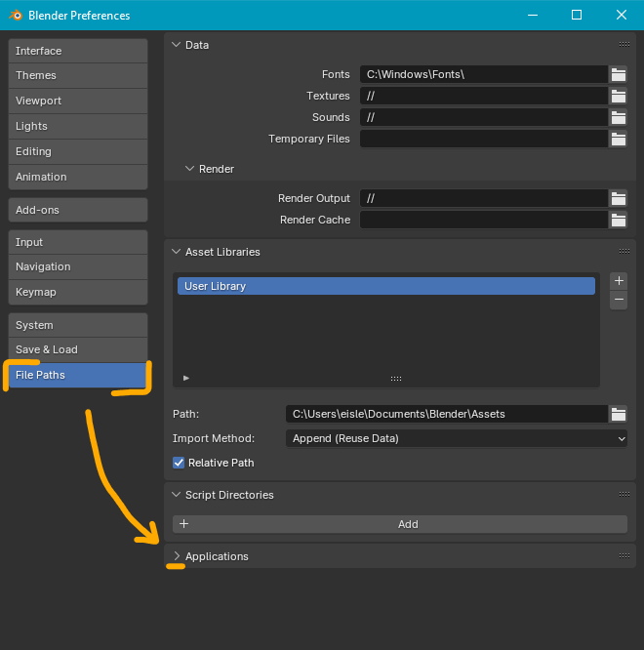Collapse the Render subpanel
644x650 pixels.
pos(189,169)
